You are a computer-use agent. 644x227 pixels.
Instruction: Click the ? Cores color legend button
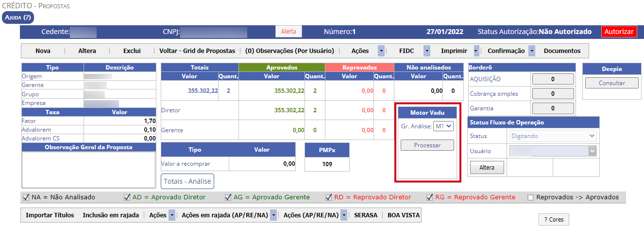[x=554, y=220]
